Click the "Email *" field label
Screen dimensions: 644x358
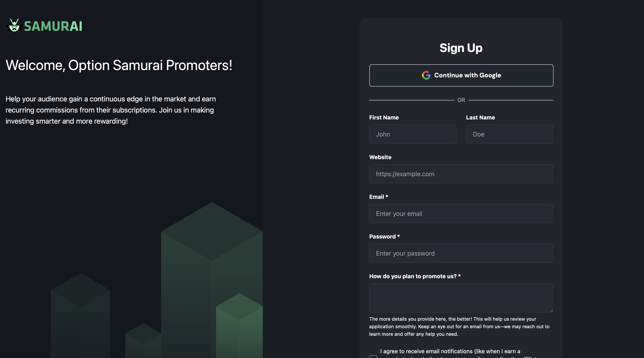378,197
